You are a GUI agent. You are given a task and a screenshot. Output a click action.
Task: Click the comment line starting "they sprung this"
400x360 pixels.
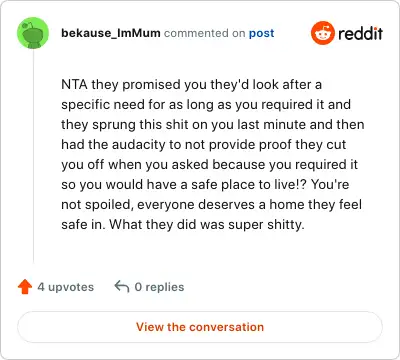[x=213, y=124]
